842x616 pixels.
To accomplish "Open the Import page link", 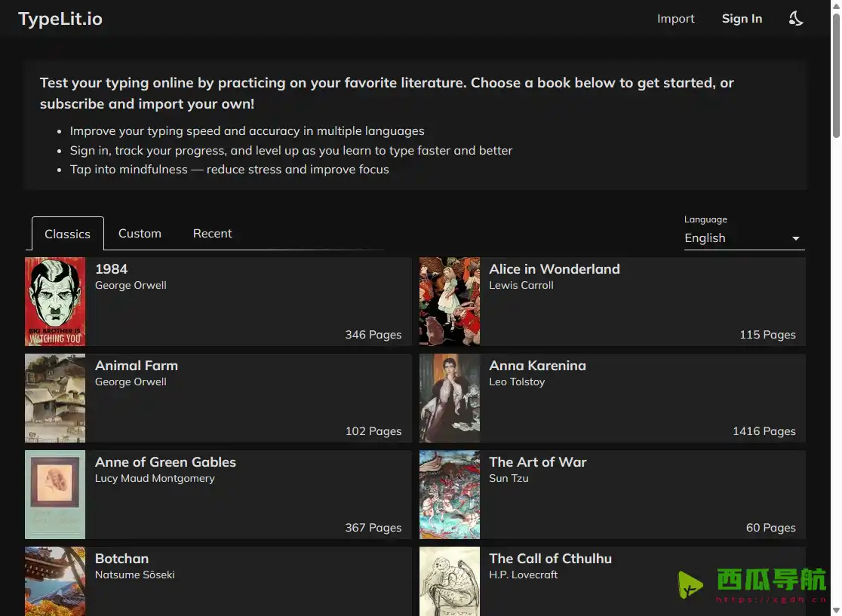I will click(x=675, y=19).
